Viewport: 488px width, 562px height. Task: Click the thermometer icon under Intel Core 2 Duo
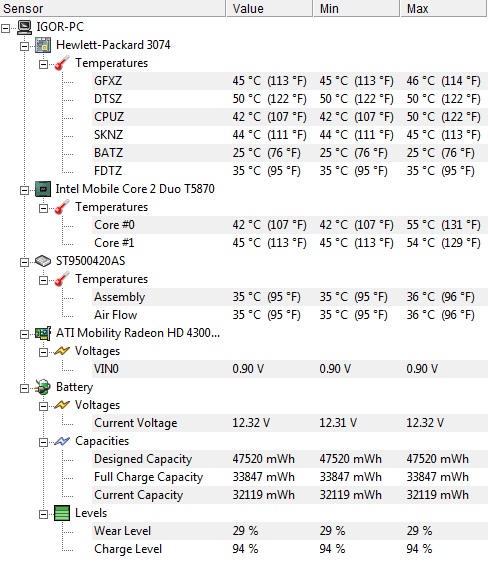coord(62,207)
